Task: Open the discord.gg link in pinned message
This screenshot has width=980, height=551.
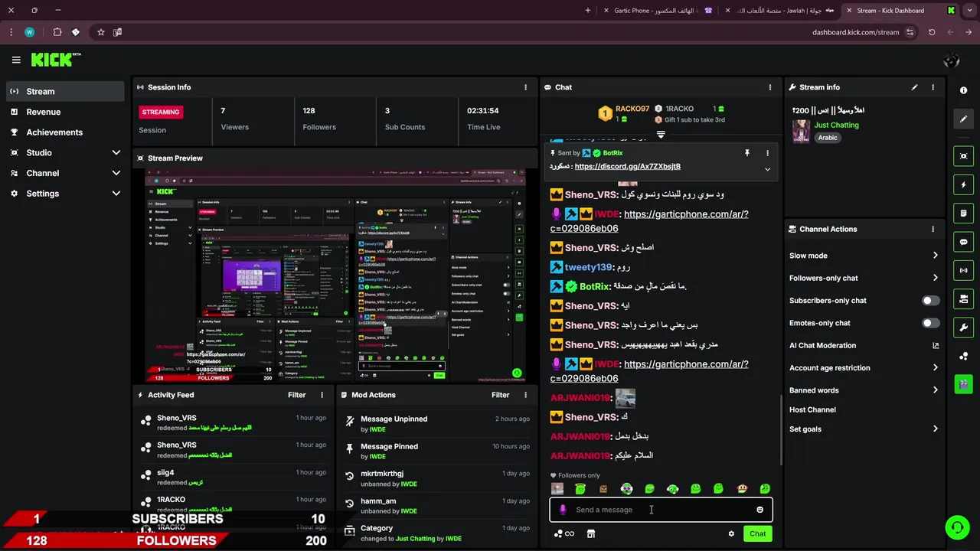Action: click(x=627, y=166)
